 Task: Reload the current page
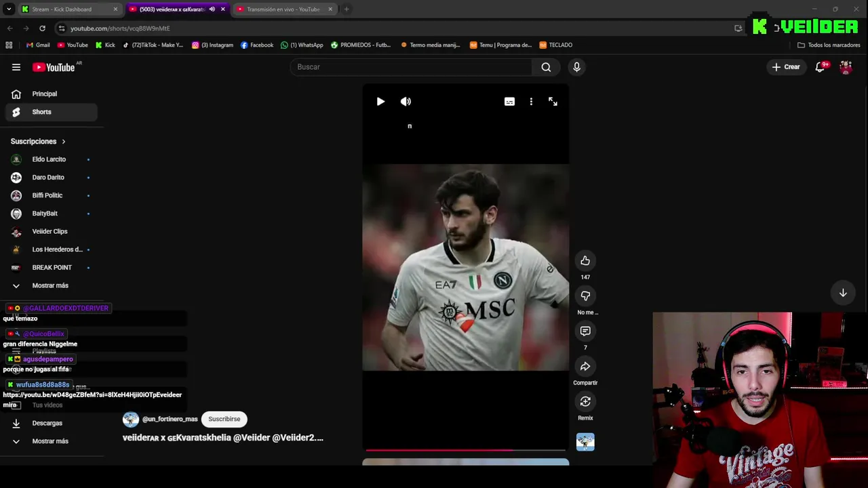(42, 28)
